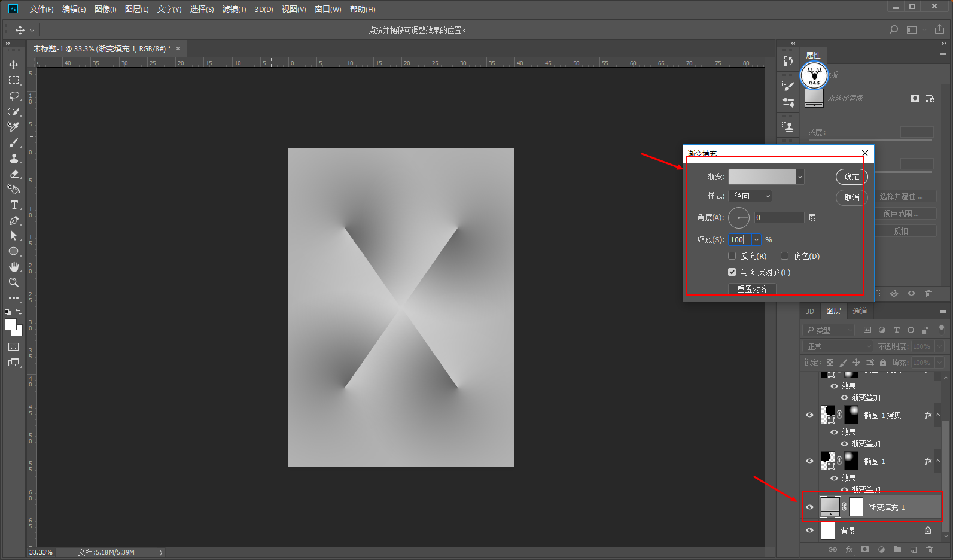Open the 样式 style dropdown
The height and width of the screenshot is (560, 953).
pos(750,196)
